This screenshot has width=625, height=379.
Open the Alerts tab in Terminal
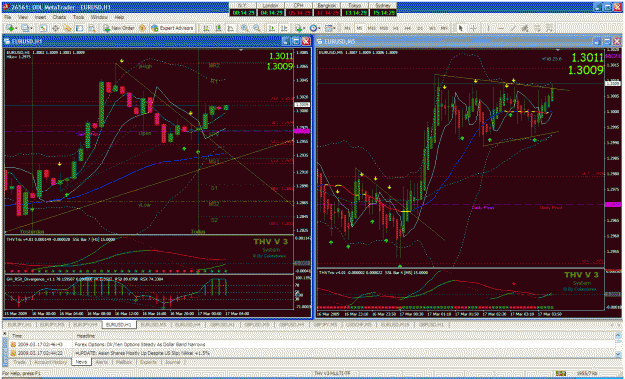point(102,362)
